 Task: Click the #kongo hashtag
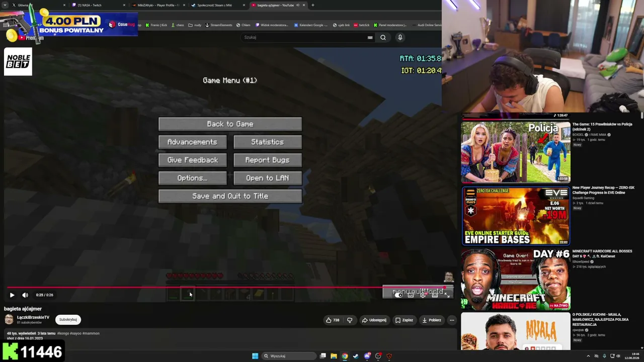pyautogui.click(x=63, y=333)
